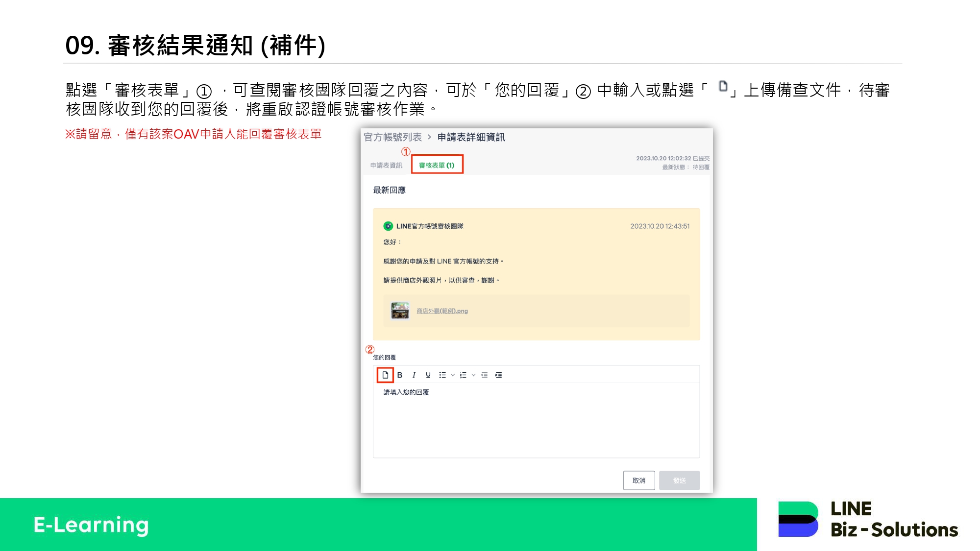This screenshot has width=980, height=551.
Task: Click the file upload icon in reply toolbar
Action: 385,375
